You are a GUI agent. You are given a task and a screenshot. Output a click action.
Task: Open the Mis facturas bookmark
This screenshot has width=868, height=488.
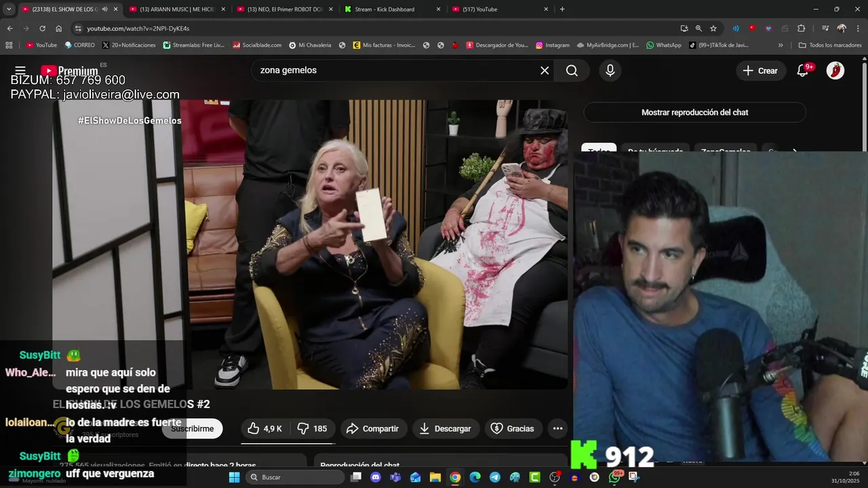click(x=383, y=45)
